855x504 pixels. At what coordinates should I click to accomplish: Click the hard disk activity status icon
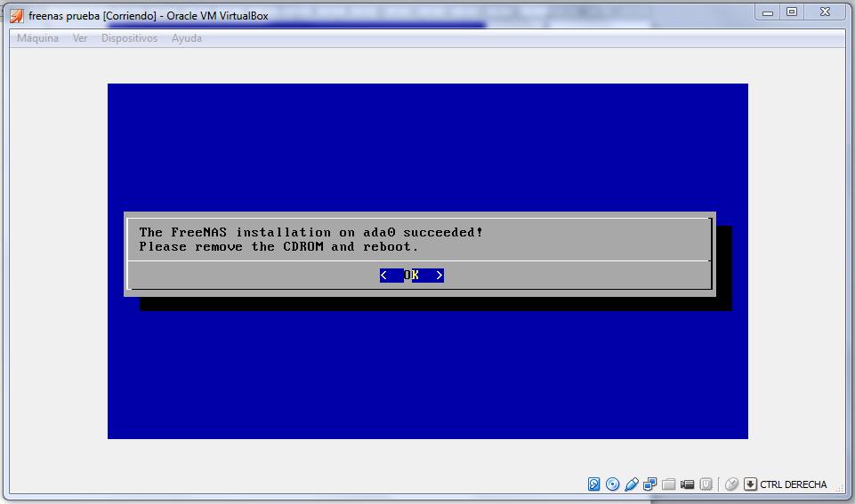click(x=594, y=484)
